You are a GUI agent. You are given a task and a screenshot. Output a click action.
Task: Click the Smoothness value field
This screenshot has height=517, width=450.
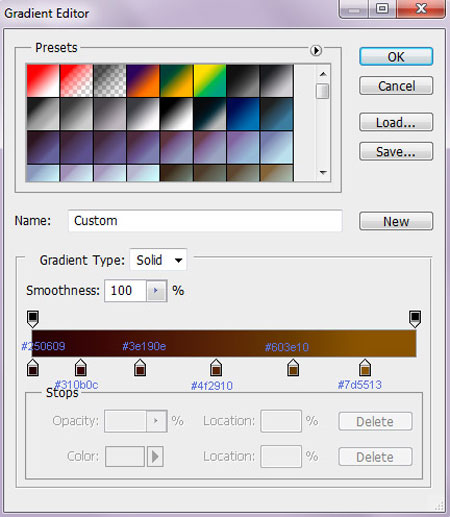[125, 291]
